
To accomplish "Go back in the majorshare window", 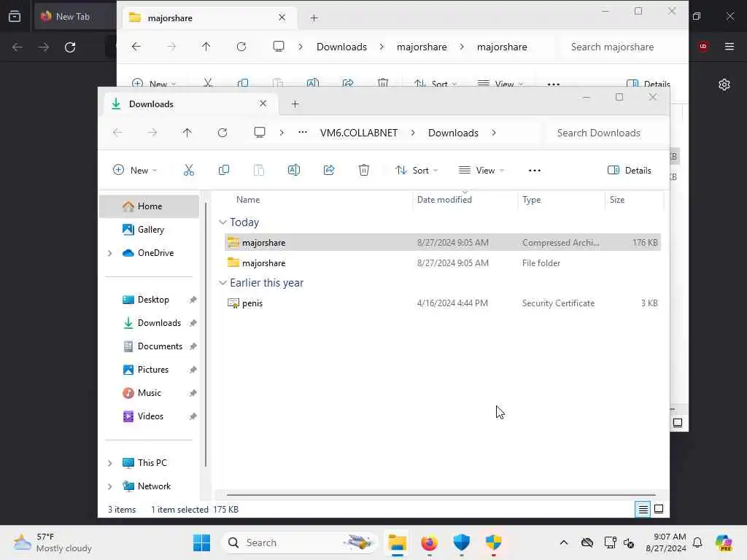I will pos(136,47).
